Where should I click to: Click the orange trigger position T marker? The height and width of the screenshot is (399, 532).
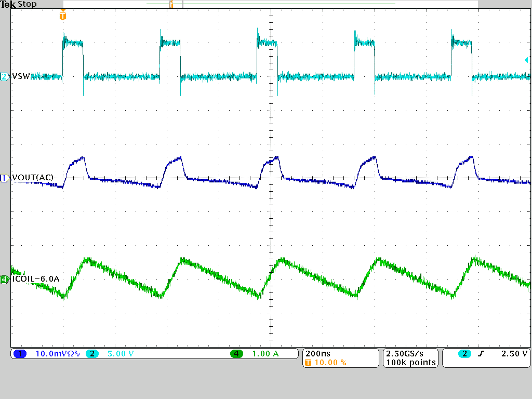63,16
